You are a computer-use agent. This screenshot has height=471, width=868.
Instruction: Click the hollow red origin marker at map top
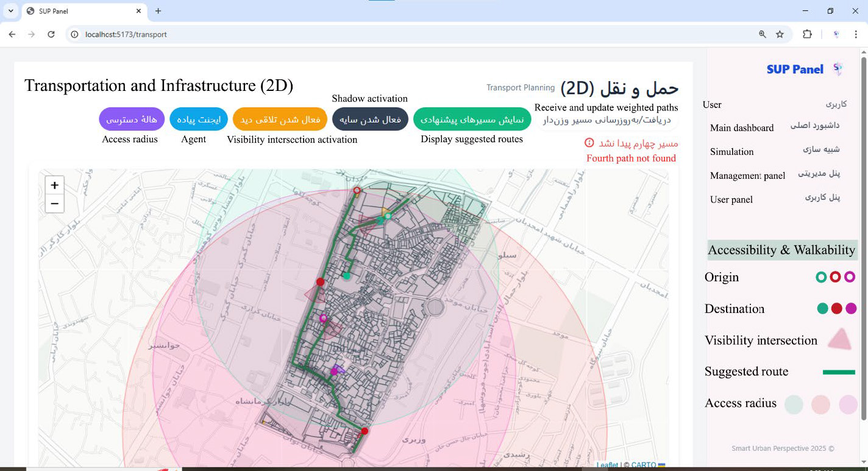(357, 191)
